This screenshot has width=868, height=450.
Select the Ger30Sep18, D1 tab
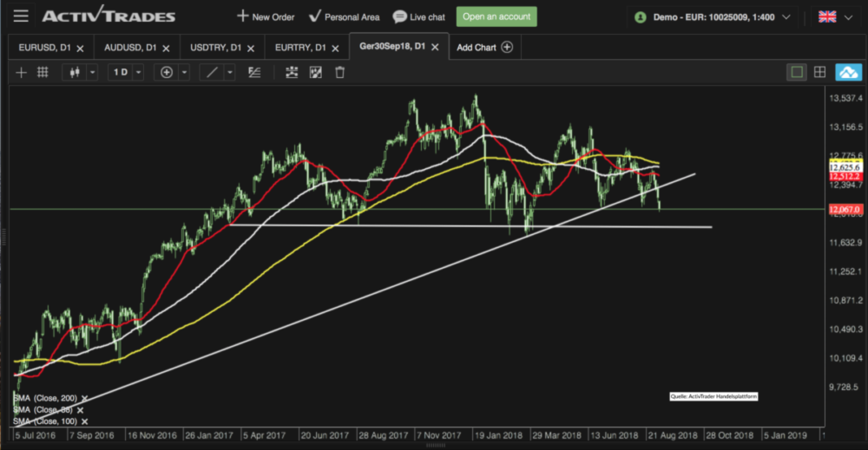392,46
